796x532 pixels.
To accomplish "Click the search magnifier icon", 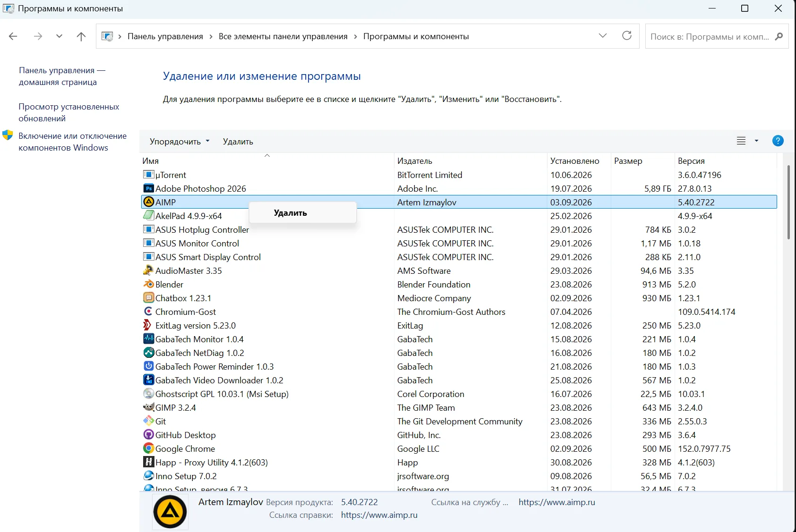I will (x=779, y=36).
